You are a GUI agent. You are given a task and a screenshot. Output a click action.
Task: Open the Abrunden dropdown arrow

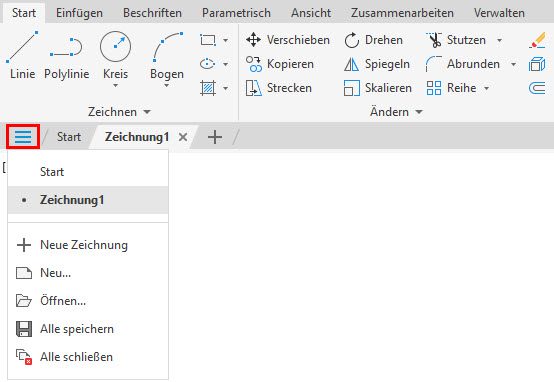pos(513,64)
